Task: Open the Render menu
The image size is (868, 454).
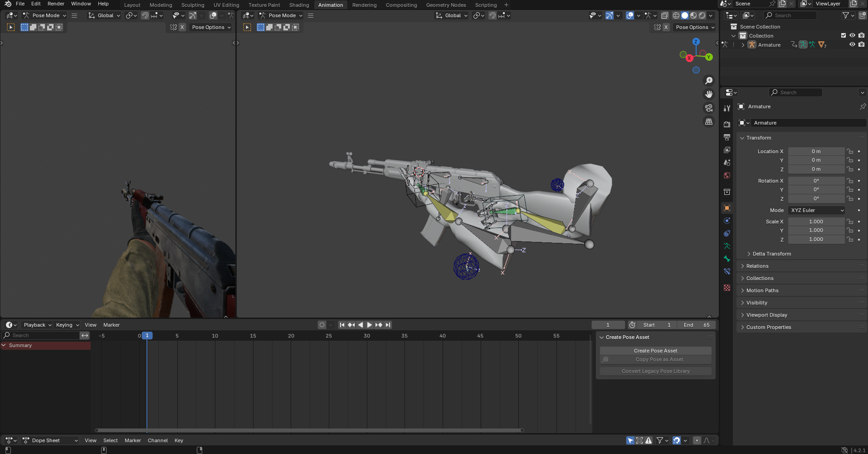Action: tap(56, 4)
